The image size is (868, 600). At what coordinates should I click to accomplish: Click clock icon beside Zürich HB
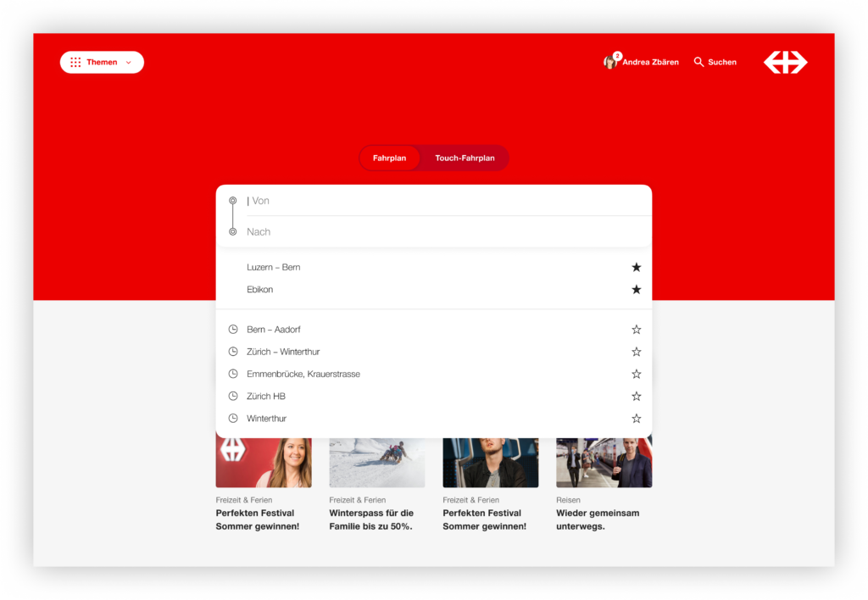pos(233,396)
